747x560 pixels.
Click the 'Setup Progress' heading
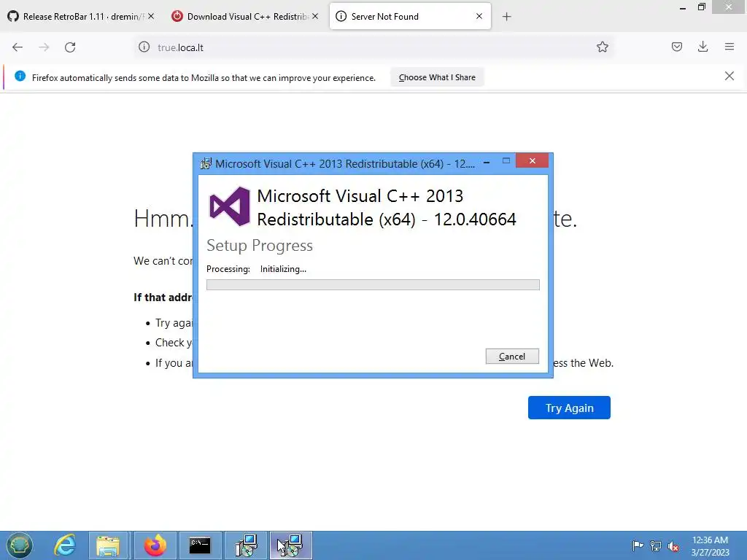tap(260, 245)
